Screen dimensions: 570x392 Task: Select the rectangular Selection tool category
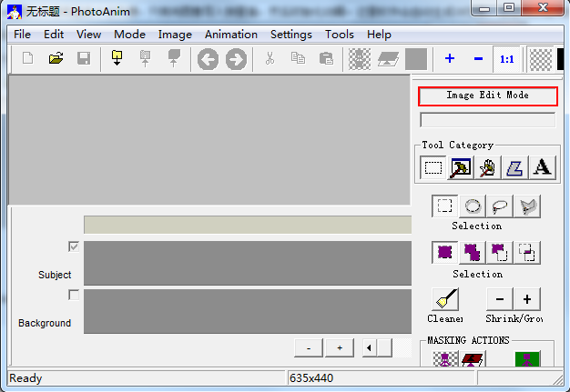(433, 166)
